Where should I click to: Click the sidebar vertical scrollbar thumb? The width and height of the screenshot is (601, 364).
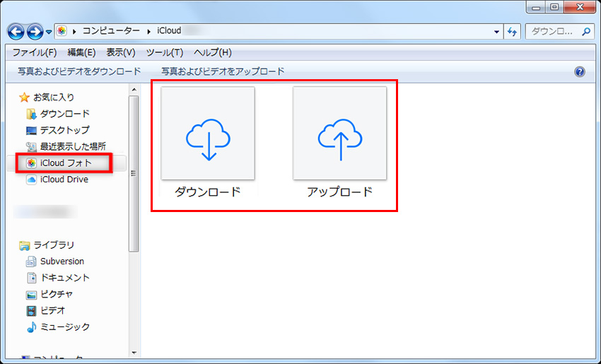[x=134, y=174]
